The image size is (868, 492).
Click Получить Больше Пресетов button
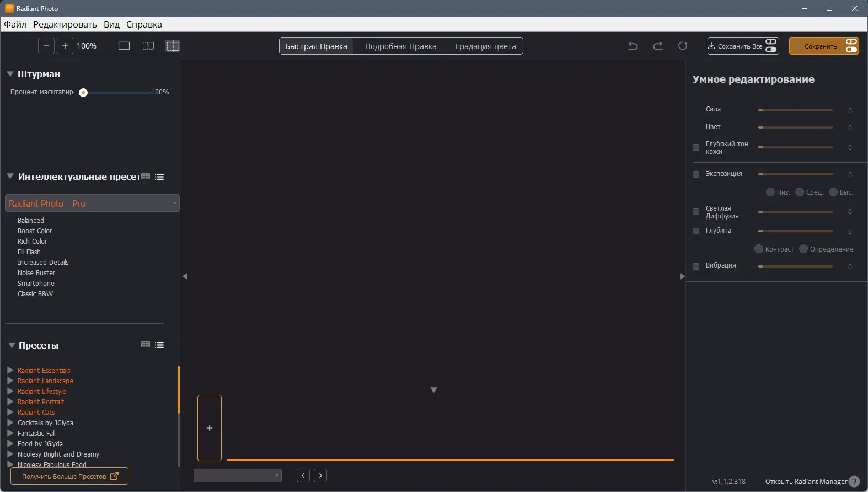[69, 476]
